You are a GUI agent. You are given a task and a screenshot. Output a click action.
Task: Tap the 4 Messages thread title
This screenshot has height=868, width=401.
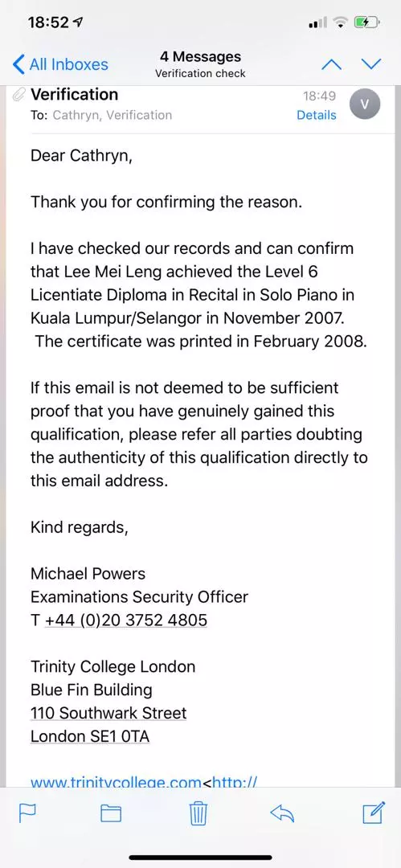pos(201,56)
